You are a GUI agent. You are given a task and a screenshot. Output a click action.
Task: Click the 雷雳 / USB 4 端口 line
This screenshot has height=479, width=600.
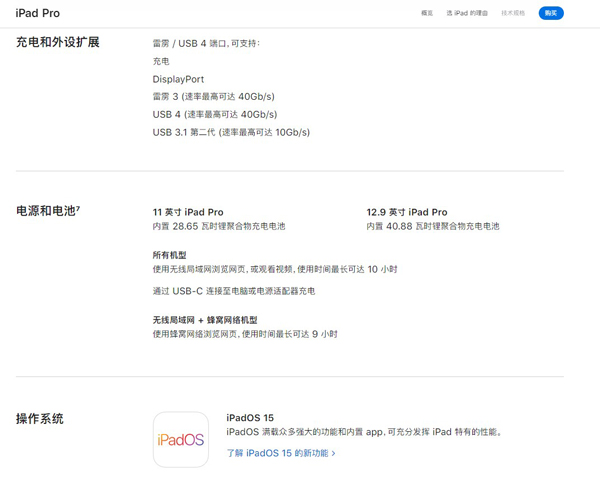206,43
